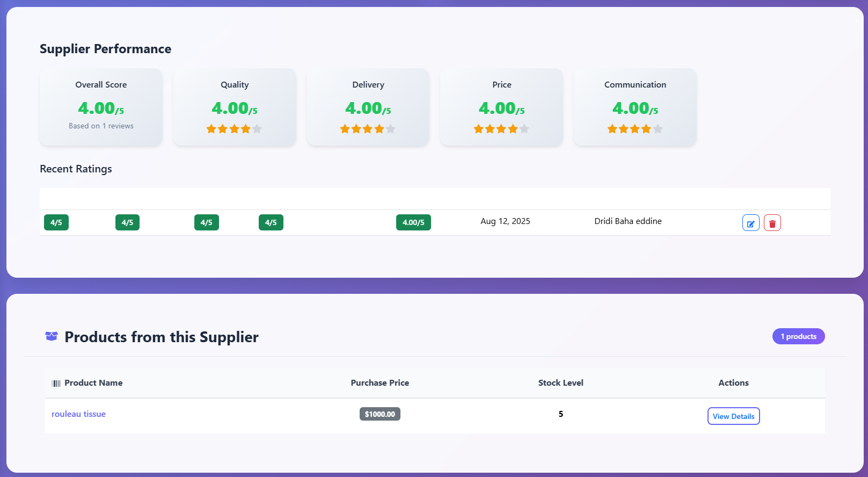Click the Stock Level column header
This screenshot has height=477, width=868.
[x=560, y=383]
